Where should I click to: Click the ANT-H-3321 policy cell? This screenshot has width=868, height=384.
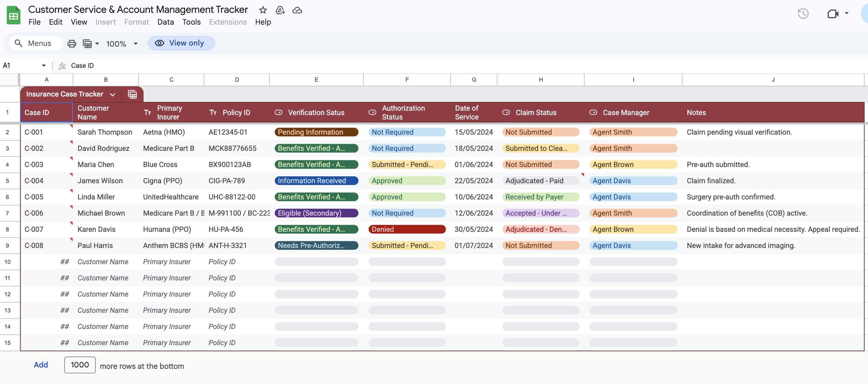(x=237, y=246)
